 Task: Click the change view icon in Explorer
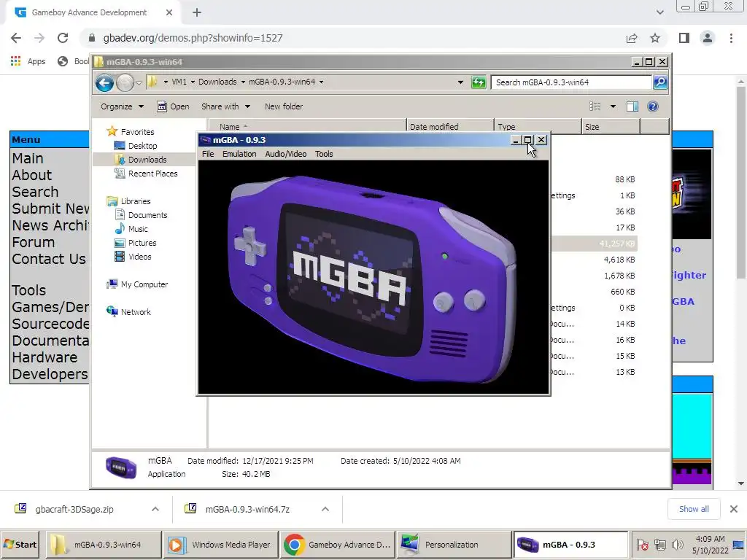[595, 106]
